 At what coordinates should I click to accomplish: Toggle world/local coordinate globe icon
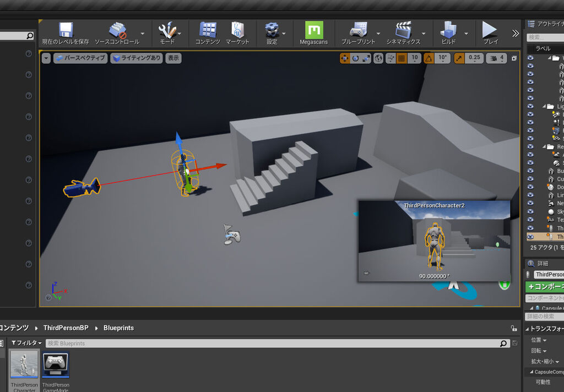[378, 58]
